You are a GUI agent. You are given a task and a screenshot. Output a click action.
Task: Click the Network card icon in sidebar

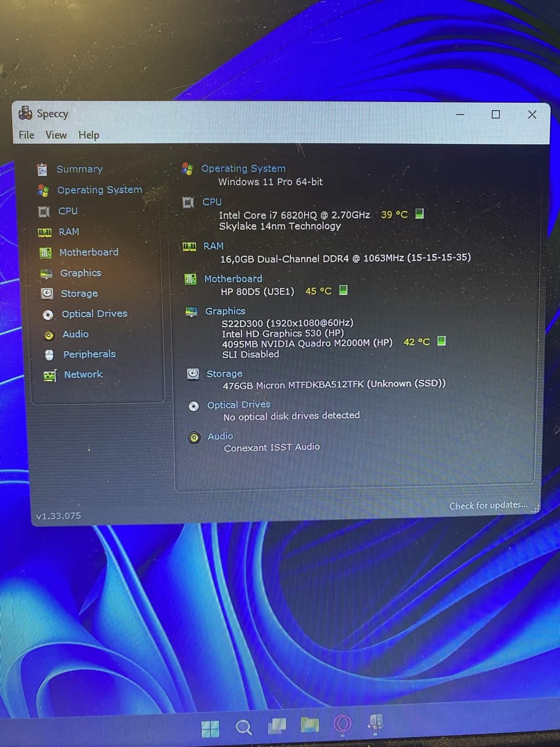(50, 376)
